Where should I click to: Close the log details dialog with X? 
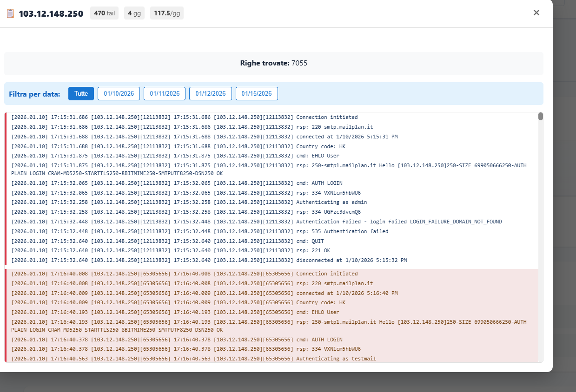[x=536, y=13]
